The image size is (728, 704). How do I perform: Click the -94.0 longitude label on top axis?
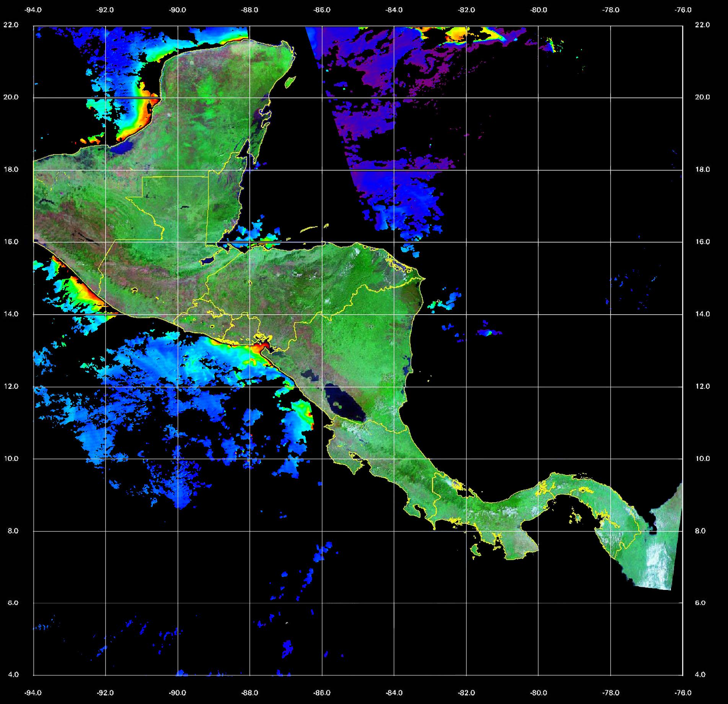click(x=33, y=10)
